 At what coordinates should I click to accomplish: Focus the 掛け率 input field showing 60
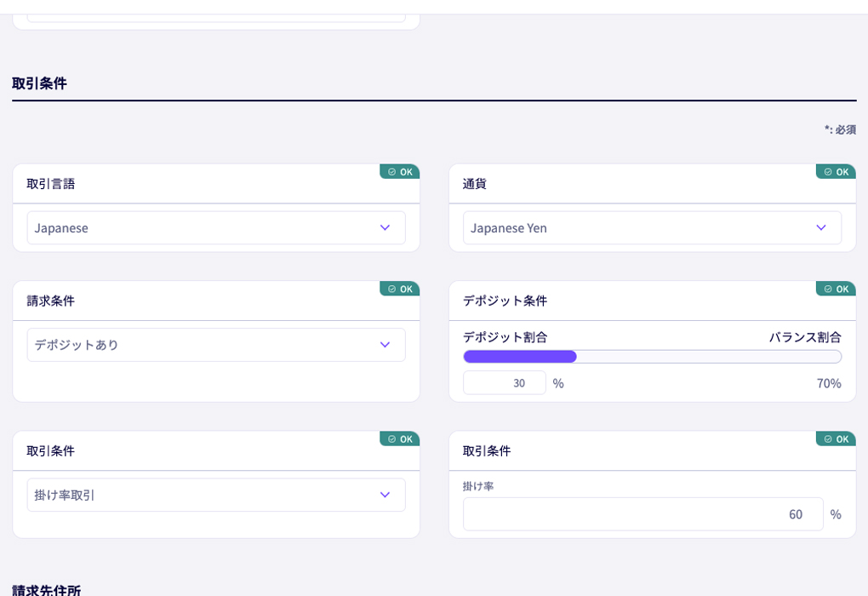642,514
